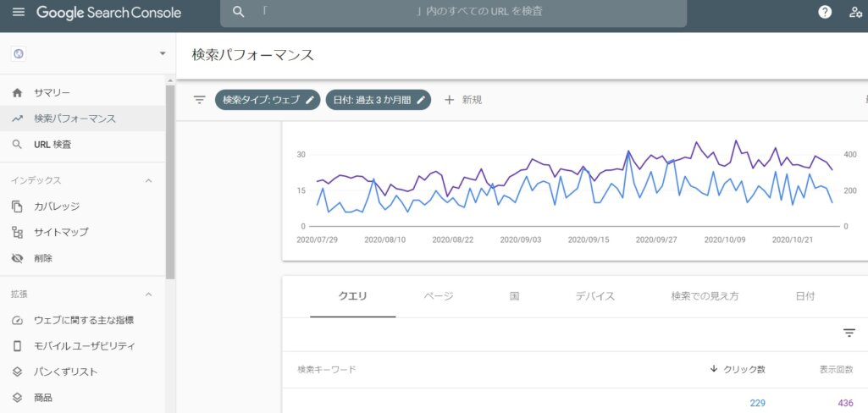
Task: Open the hamburger main menu
Action: (x=18, y=13)
